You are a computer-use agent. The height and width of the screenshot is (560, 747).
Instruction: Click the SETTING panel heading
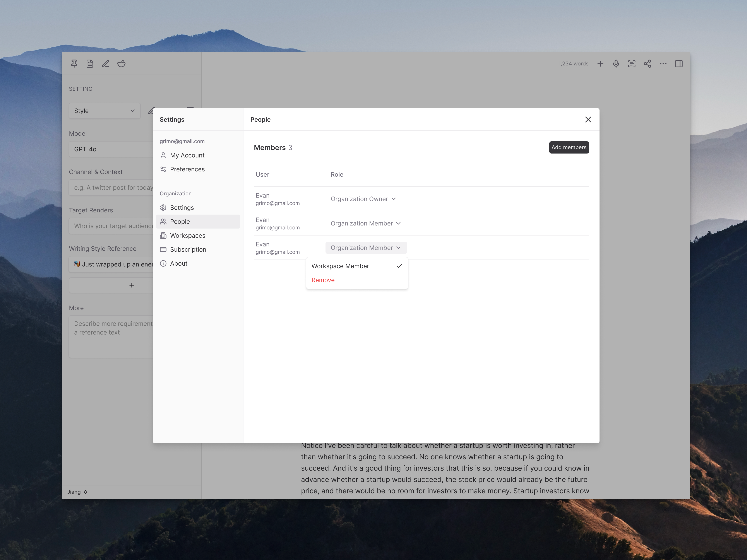click(80, 89)
